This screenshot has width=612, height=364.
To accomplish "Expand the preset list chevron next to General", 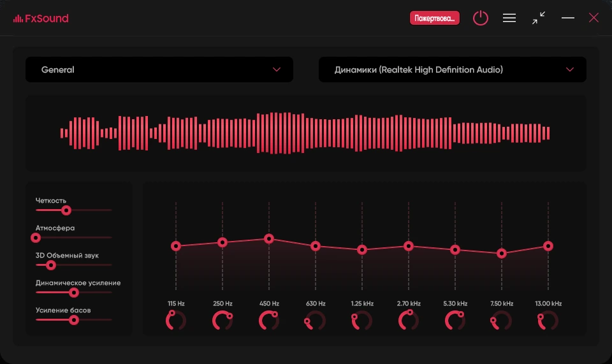I will coord(277,69).
